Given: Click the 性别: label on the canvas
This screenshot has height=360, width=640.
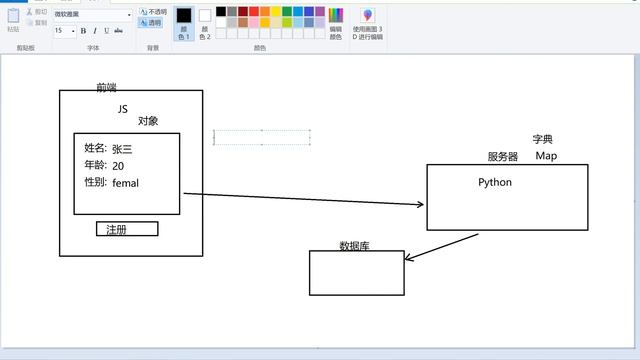Looking at the screenshot, I should pos(95,182).
